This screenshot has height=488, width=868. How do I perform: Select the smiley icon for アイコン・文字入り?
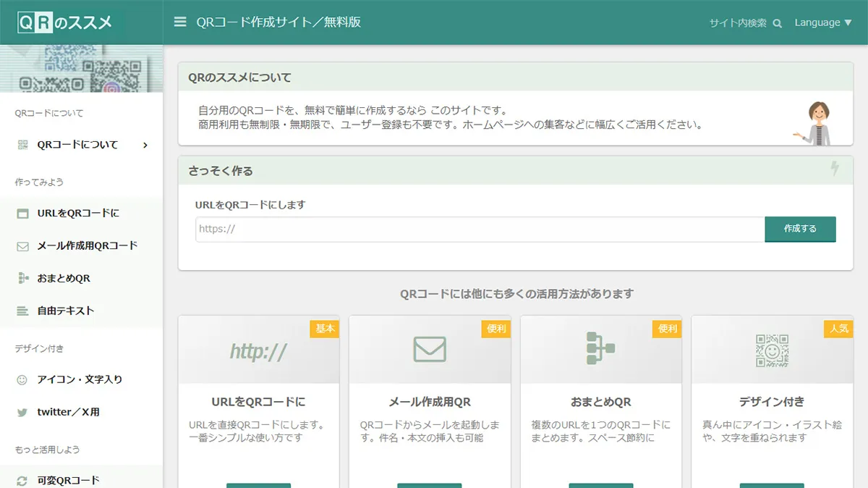(x=24, y=378)
